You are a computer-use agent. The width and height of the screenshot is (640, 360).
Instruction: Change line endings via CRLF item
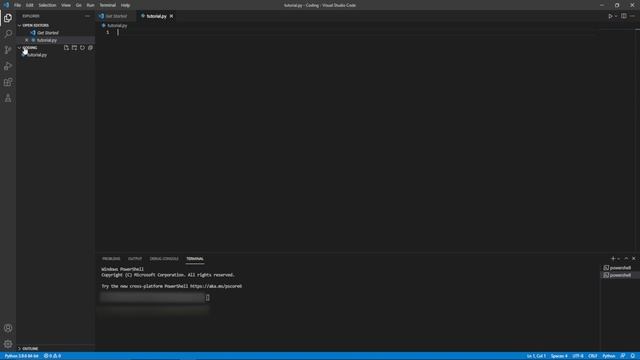pos(593,356)
